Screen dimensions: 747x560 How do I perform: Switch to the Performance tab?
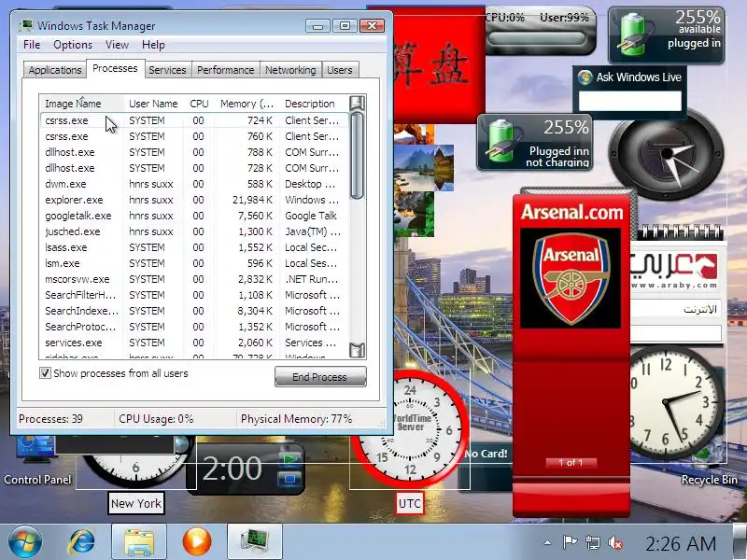click(x=225, y=70)
